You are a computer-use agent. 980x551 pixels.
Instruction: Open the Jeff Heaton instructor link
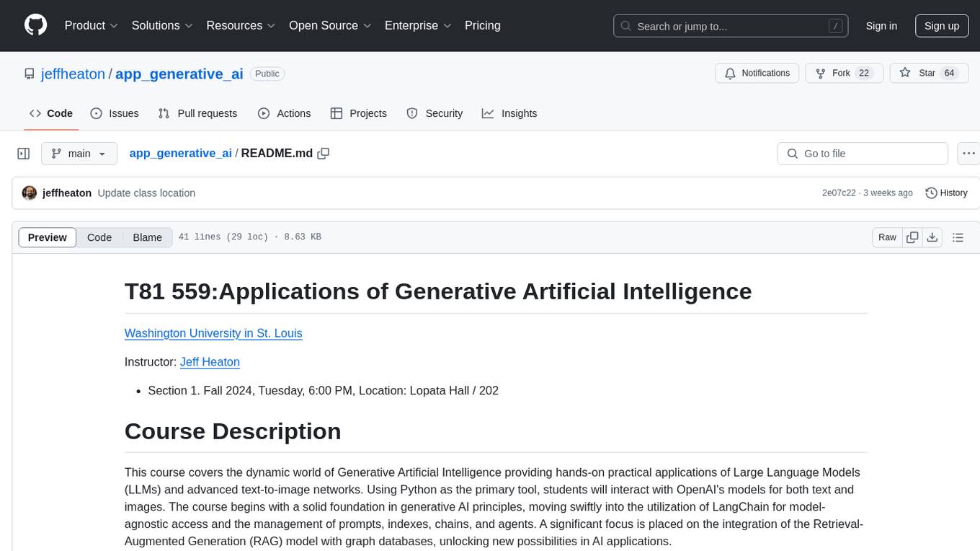click(210, 362)
